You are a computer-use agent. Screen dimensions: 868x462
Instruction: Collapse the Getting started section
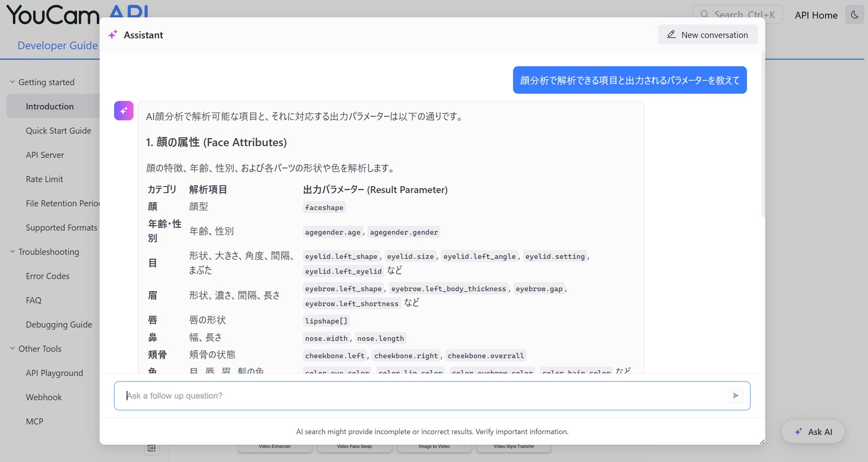click(12, 82)
